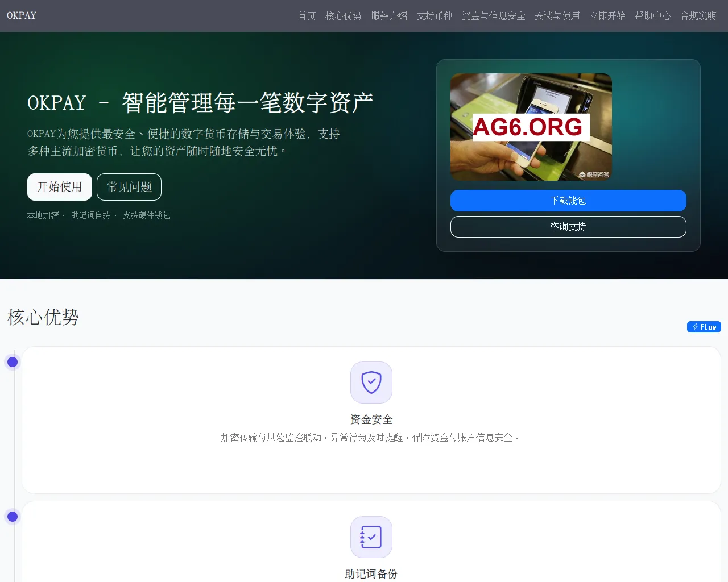
Task: Click the Flow badge lightning icon
Action: [695, 327]
